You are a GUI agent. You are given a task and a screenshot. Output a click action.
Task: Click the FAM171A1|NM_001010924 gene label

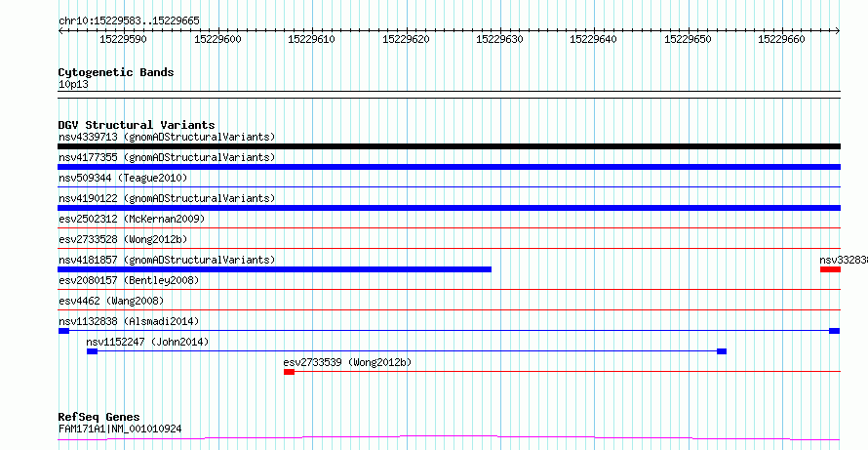120,429
